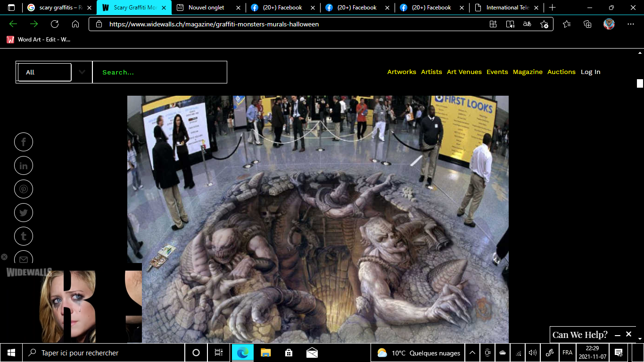Open the Events page link
The image size is (644, 362).
coord(497,72)
